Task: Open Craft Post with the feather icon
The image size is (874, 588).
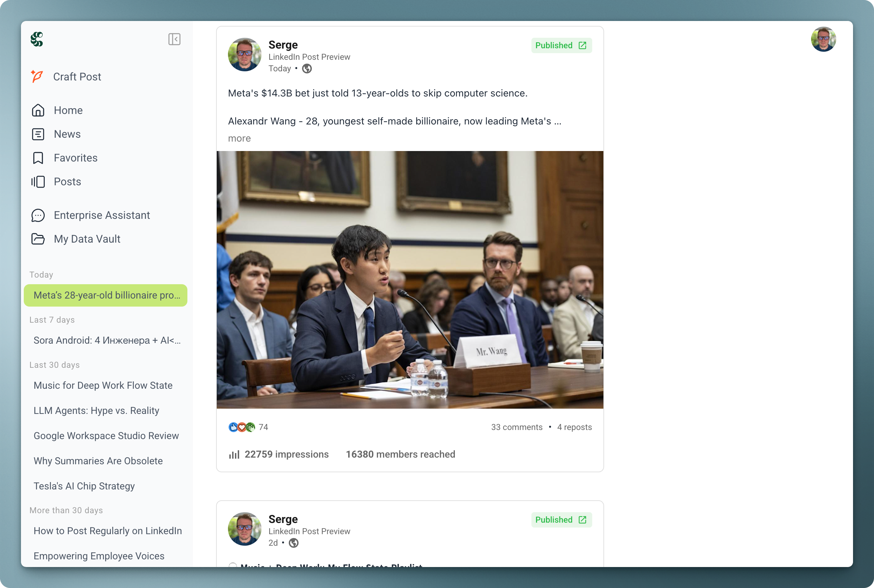Action: pos(37,77)
